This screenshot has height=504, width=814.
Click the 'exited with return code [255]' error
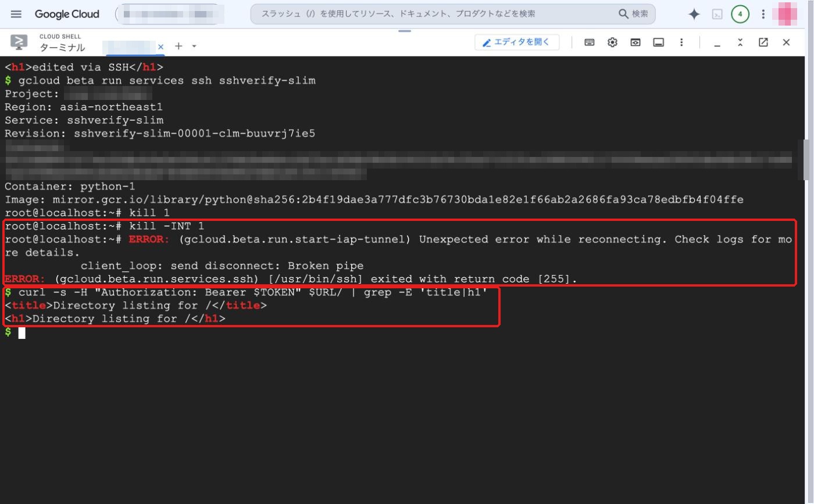474,280
